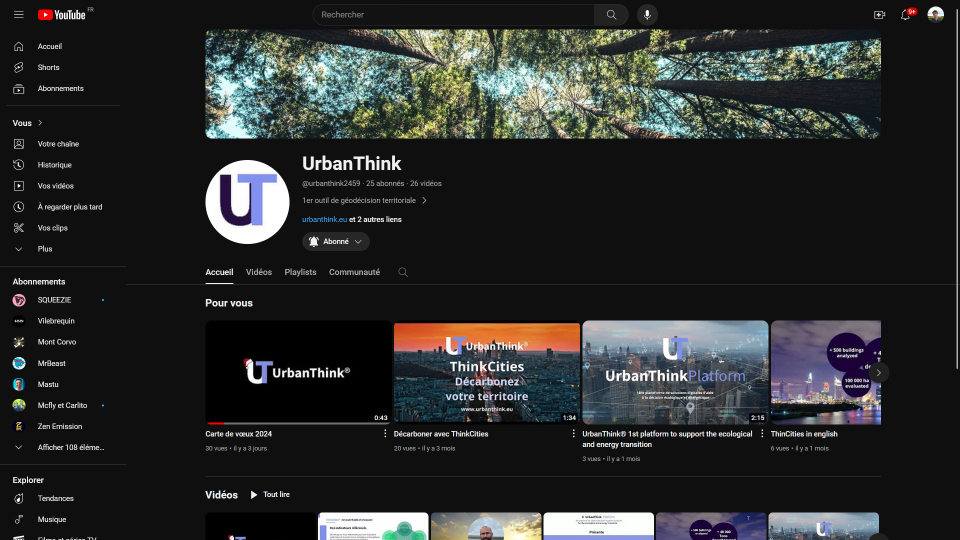The image size is (960, 540).
Task: Open the Create video icon
Action: click(879, 15)
